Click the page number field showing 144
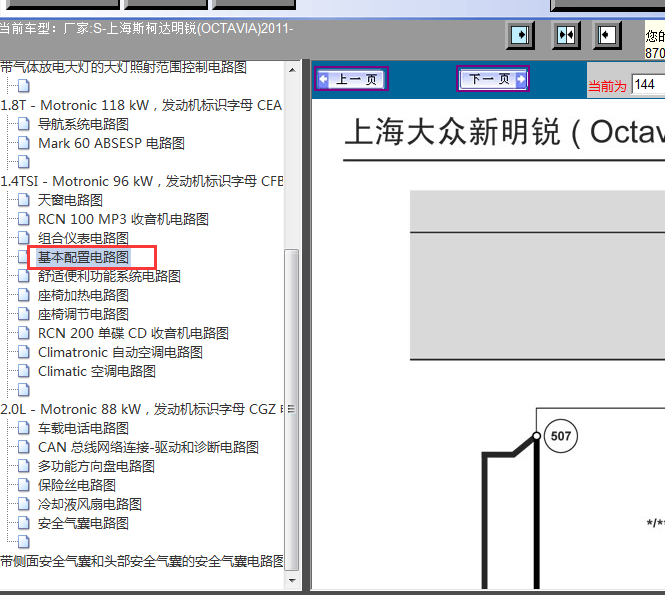Image resolution: width=665 pixels, height=595 pixels. [648, 84]
